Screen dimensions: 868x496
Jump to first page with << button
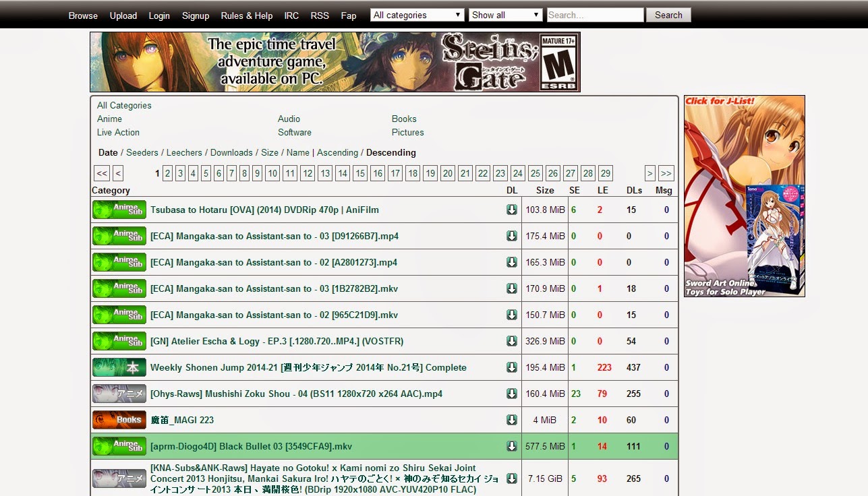tap(102, 173)
